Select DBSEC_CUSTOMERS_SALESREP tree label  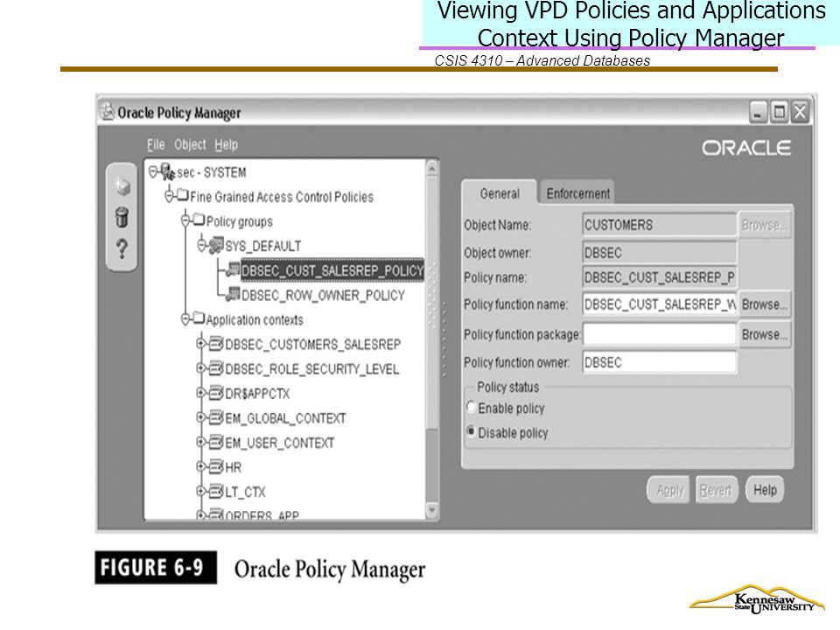(313, 344)
